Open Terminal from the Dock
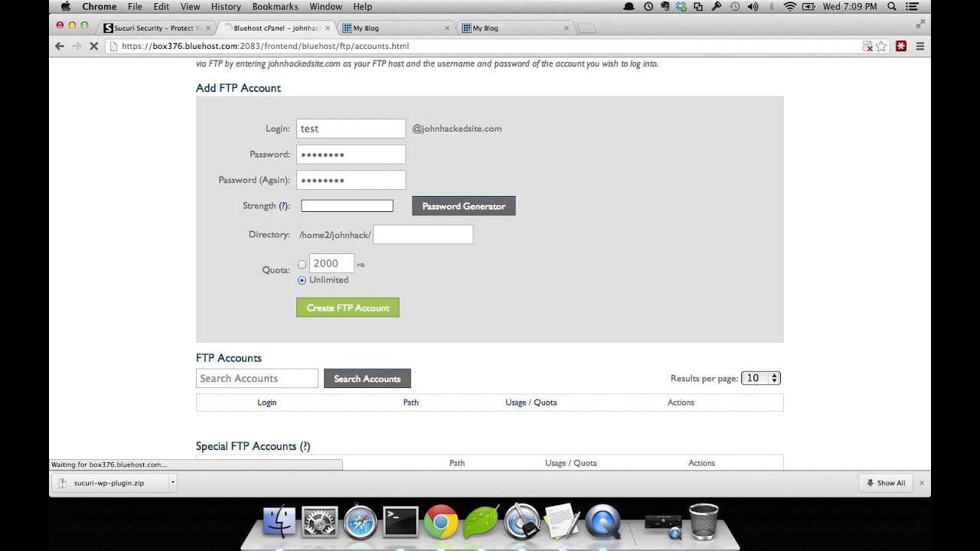980x551 pixels. point(400,522)
